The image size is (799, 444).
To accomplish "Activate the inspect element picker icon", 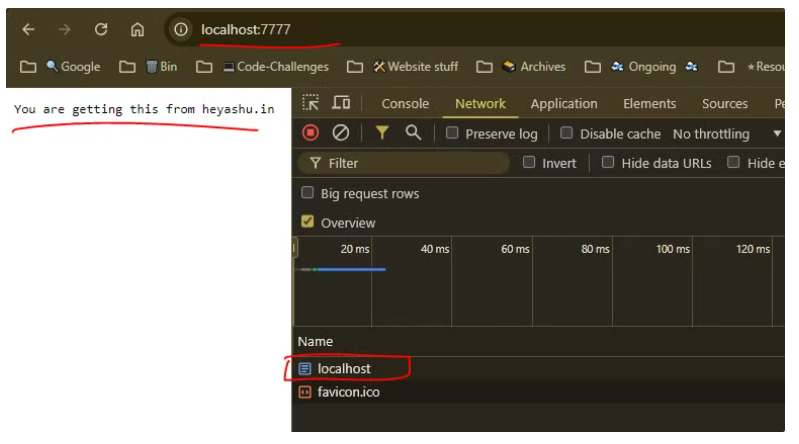I will click(310, 103).
